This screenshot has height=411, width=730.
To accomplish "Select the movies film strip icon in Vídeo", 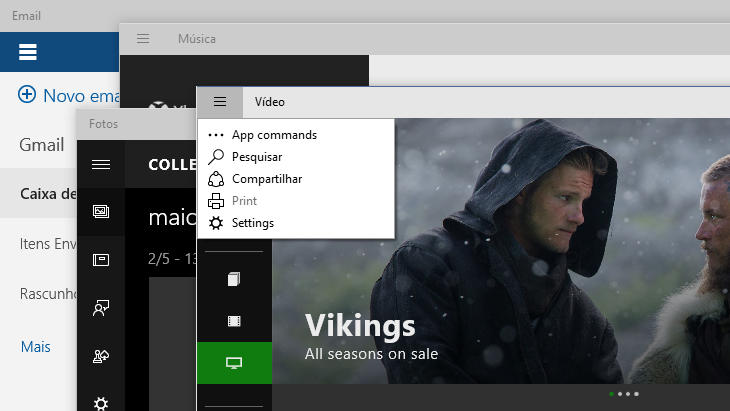I will tap(234, 321).
